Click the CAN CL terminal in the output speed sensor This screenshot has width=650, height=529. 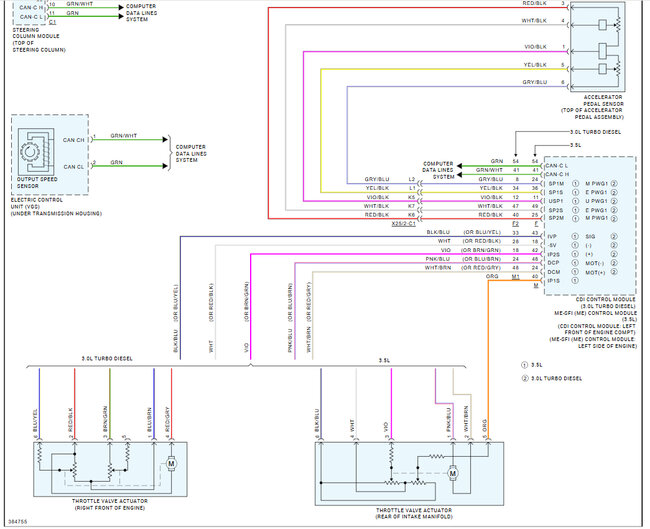(x=73, y=167)
